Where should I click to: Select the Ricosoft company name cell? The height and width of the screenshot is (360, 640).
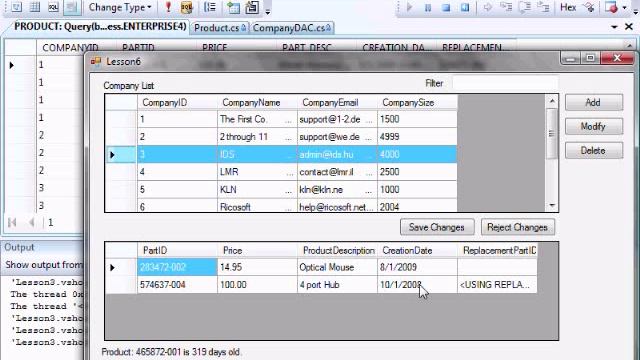click(257, 205)
